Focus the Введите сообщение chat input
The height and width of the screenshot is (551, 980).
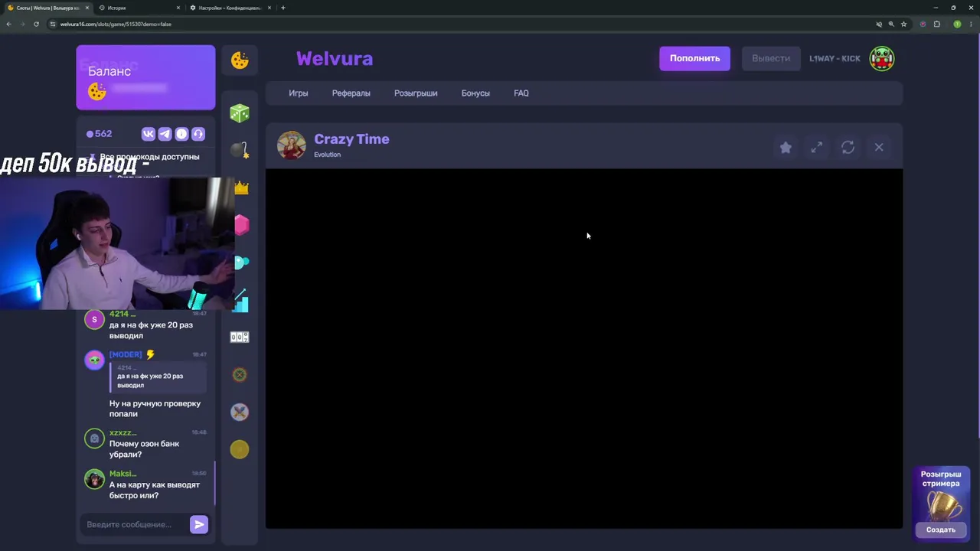(x=136, y=524)
